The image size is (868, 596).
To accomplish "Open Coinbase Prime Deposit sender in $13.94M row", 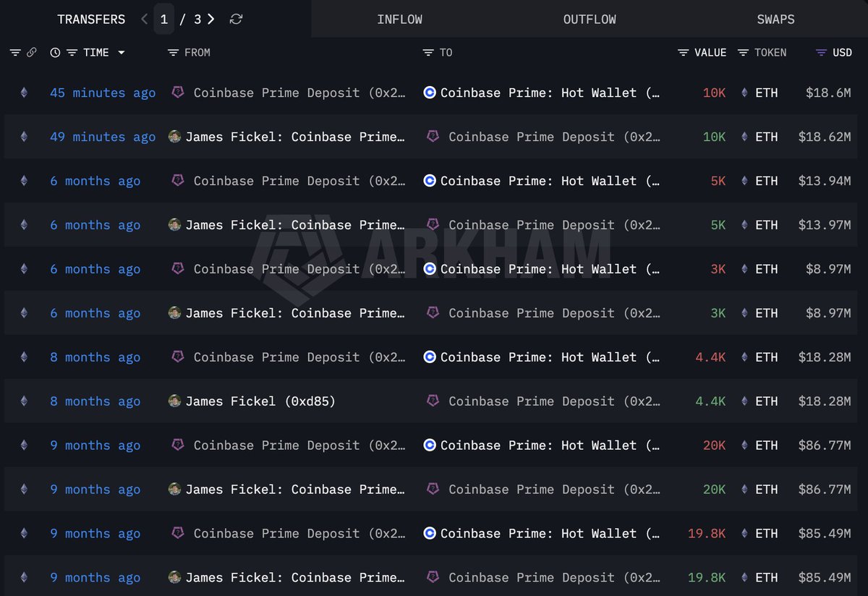I will 299,181.
